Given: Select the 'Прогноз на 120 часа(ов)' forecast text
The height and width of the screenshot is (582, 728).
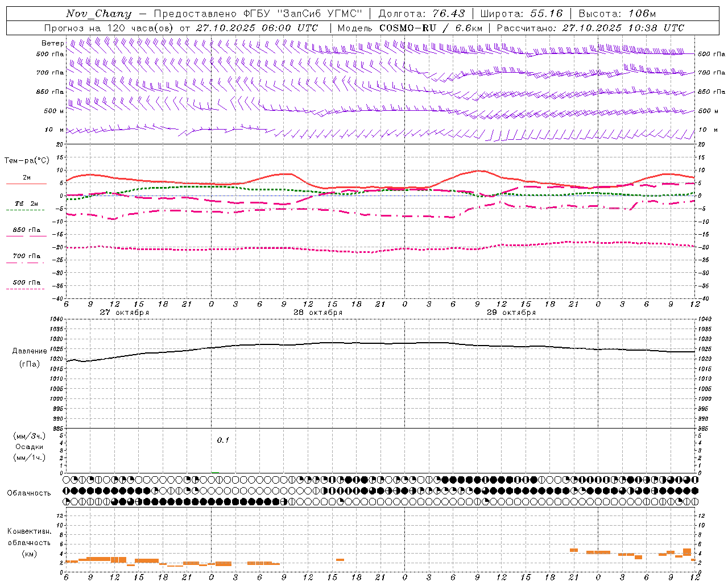Looking at the screenshot, I should [109, 28].
